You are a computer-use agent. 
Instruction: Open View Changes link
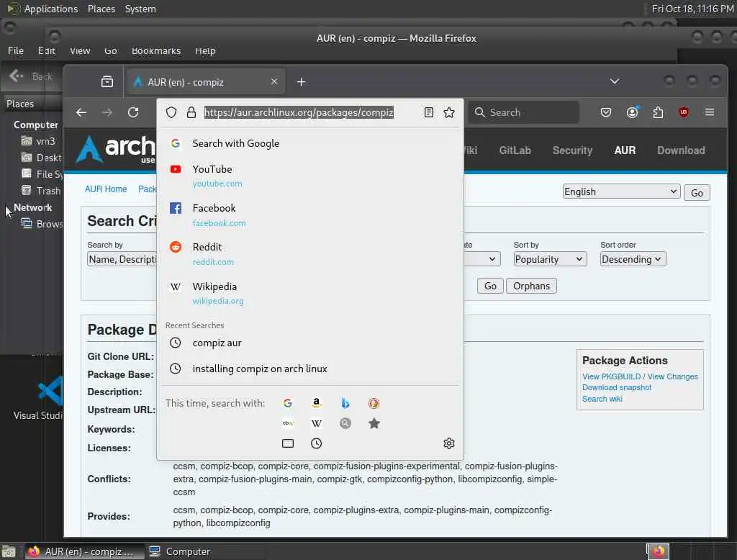tap(673, 376)
